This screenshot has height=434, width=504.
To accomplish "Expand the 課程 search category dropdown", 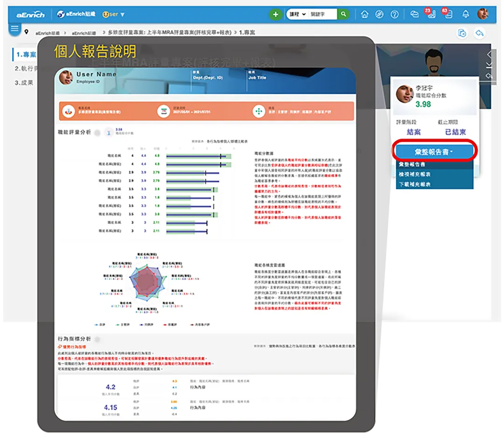I will coord(297,14).
